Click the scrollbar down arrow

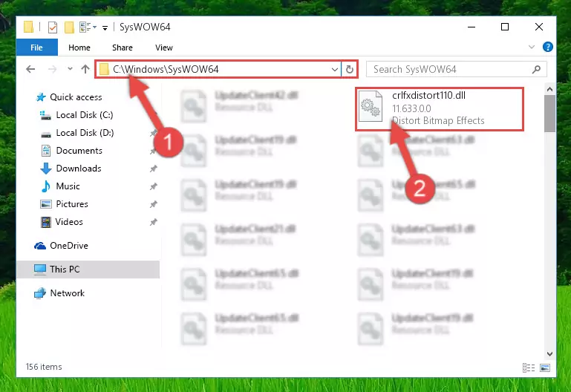550,354
